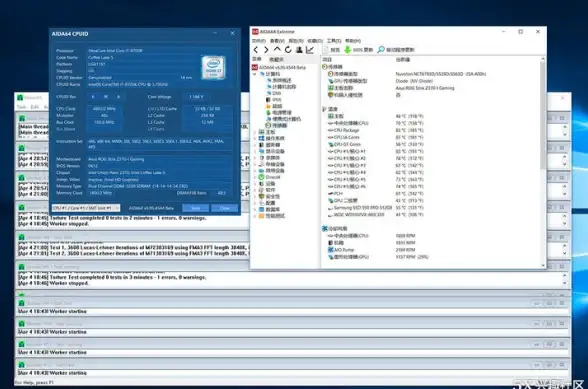The height and width of the screenshot is (389, 588).
Task: Select the AIO Pump fan speed row
Action: point(371,250)
